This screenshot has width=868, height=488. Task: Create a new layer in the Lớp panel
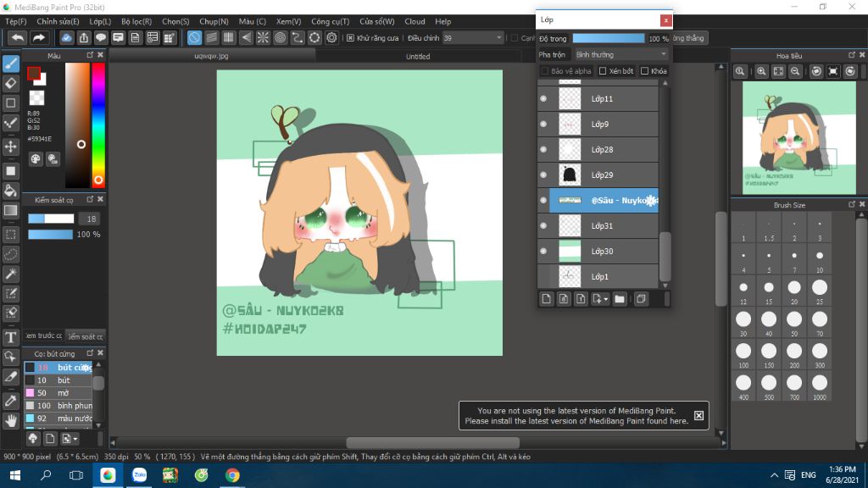click(547, 299)
